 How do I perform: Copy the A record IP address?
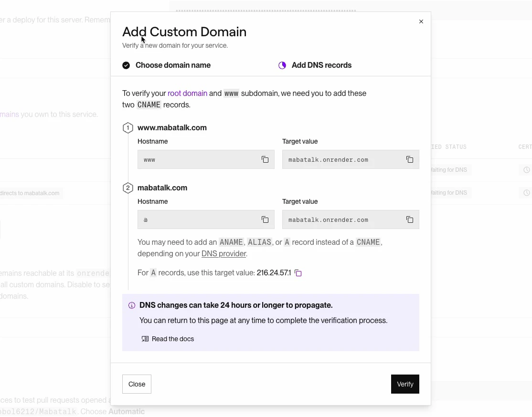(x=298, y=273)
